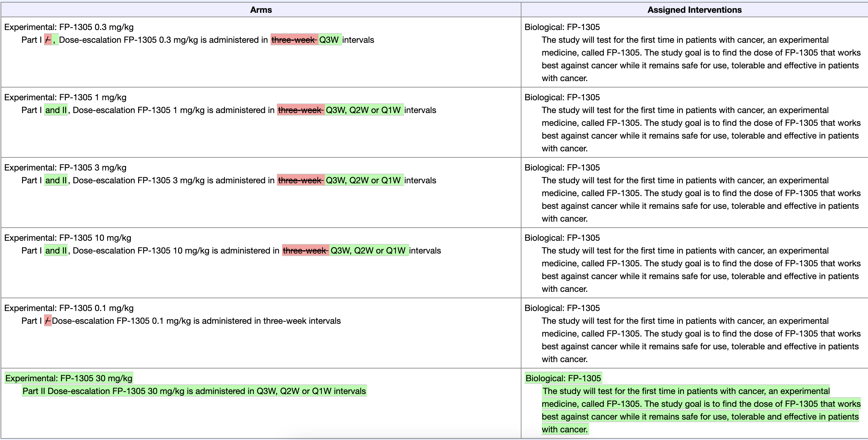Click 'Experimental: FP-1305 0.1 mg/kg' title

[69, 308]
